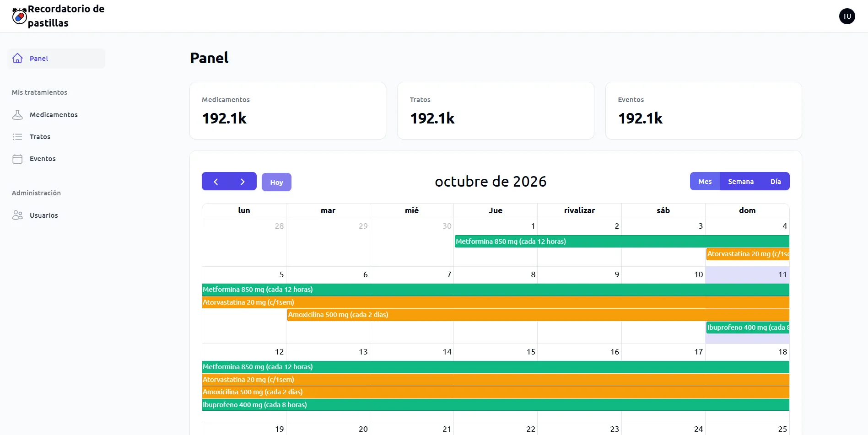Open the Medicamentos stat card
The image size is (868, 435).
point(288,111)
